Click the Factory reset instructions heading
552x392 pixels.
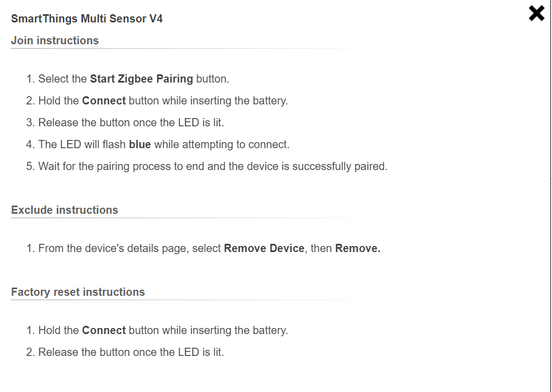(x=78, y=292)
